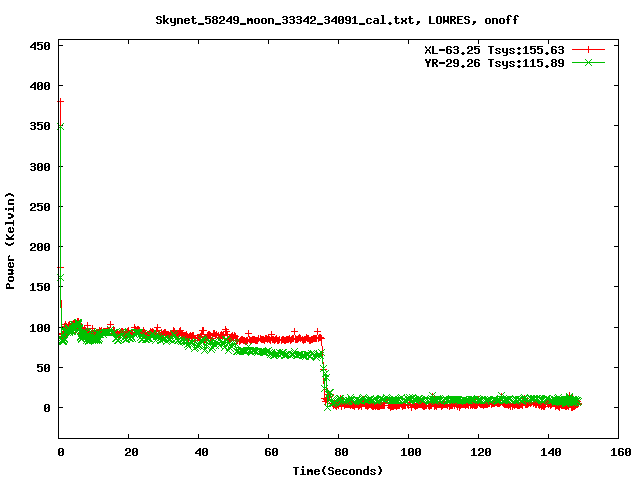Click y-axis tick label 50
This screenshot has width=640, height=480.
pos(44,368)
